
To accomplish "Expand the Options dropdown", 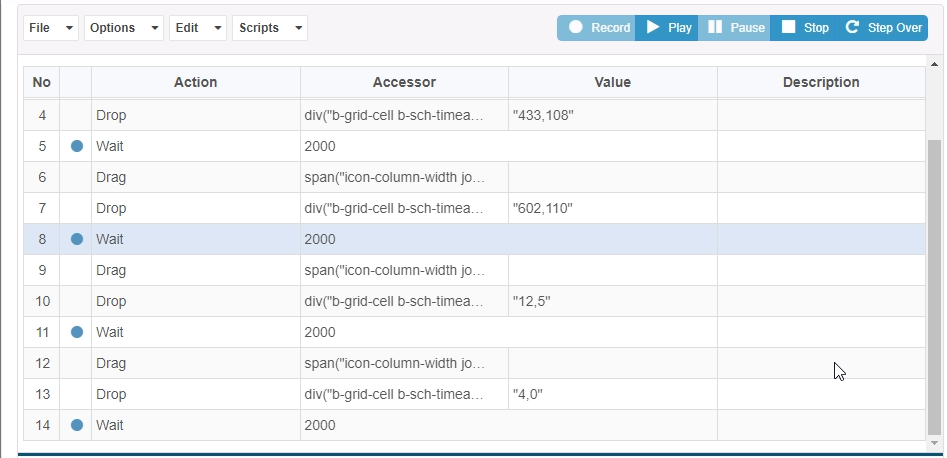I will click(x=125, y=28).
